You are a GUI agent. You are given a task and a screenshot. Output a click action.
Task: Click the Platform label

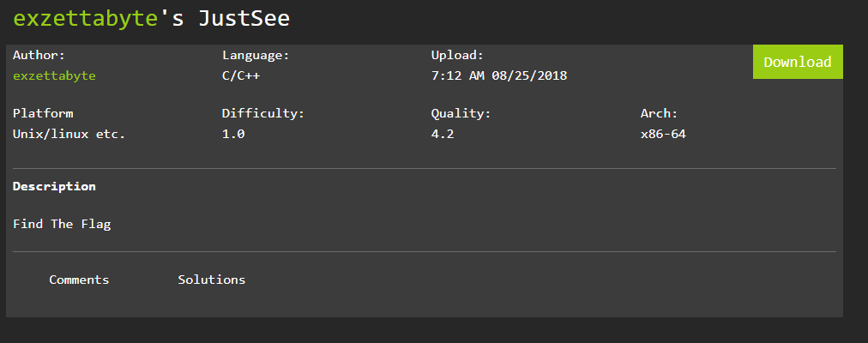tap(43, 113)
